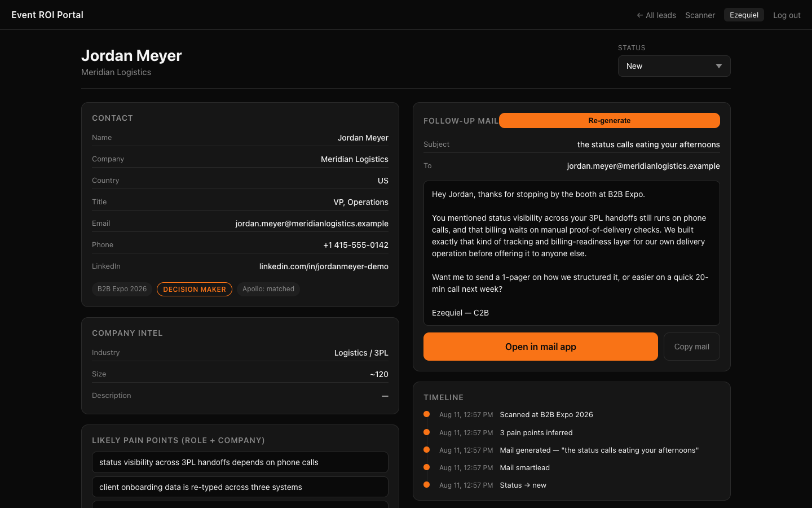Click the '3 pain points inferred' timeline dot
The image size is (812, 508).
pos(427,432)
